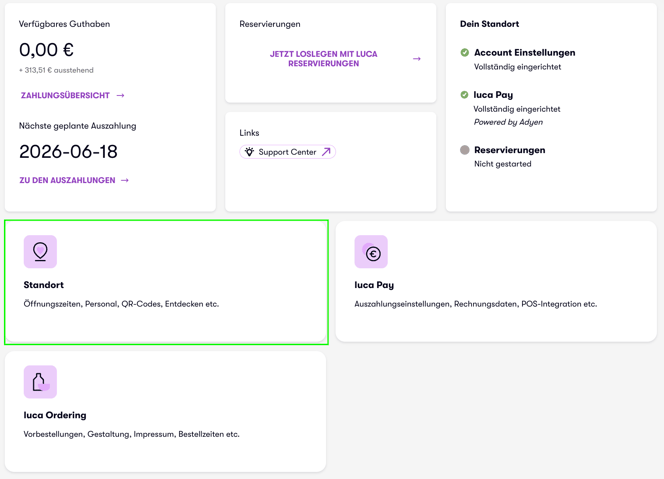This screenshot has height=479, width=664.
Task: Start with Jetzt loslegen mit luca Reservierungen
Action: coord(324,59)
